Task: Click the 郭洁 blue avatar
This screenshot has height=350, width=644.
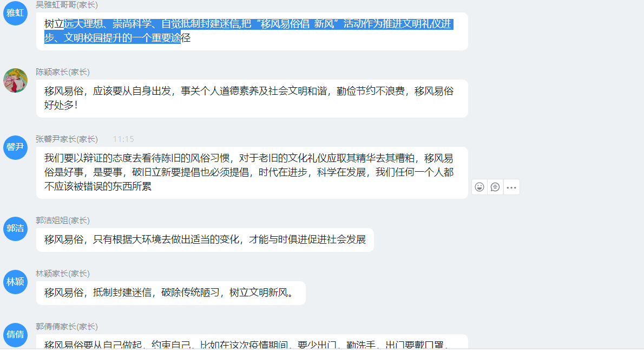Action: pyautogui.click(x=15, y=229)
